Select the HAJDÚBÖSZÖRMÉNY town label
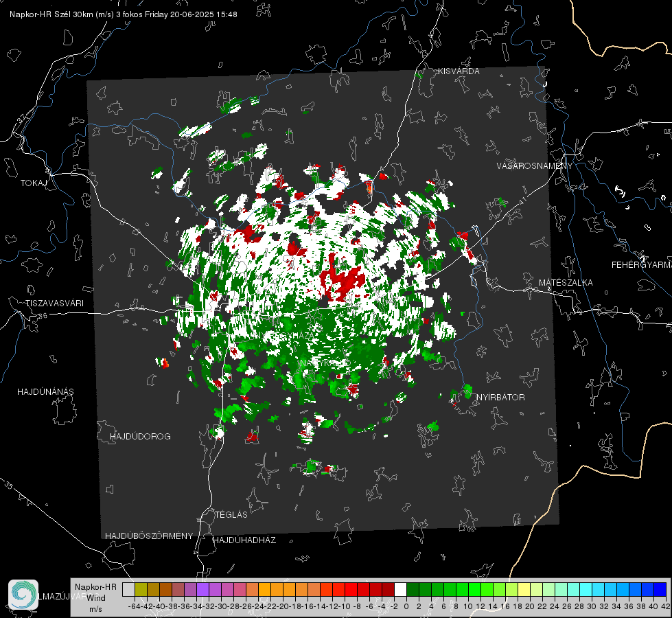The width and height of the screenshot is (672, 618). [149, 536]
